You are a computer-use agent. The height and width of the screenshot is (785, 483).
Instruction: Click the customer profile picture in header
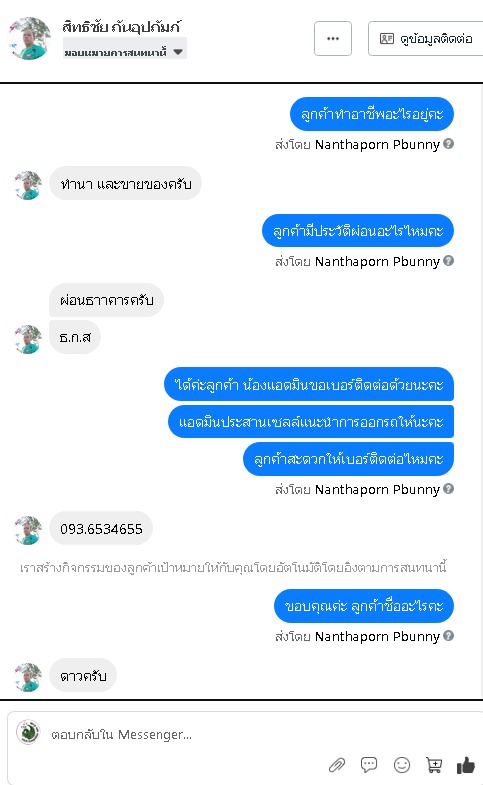click(29, 39)
